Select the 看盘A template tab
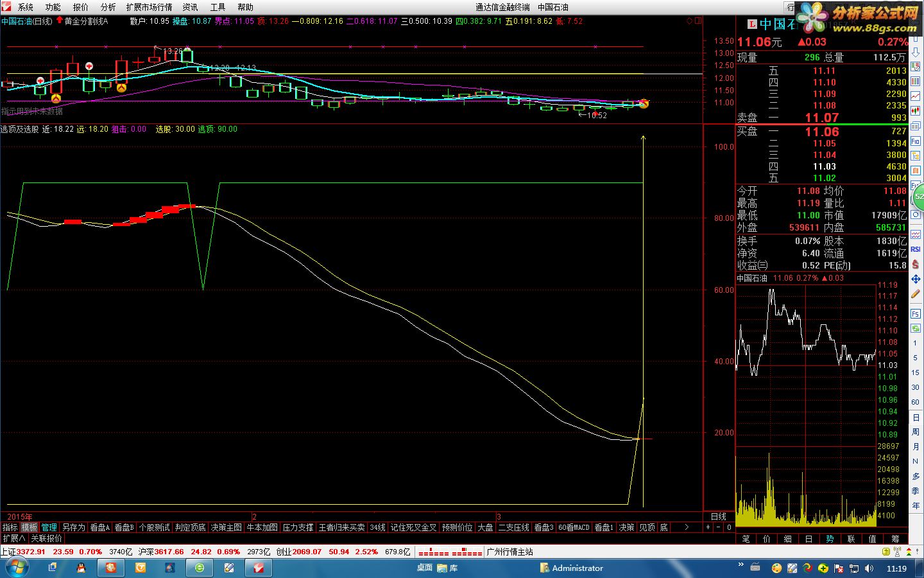The height and width of the screenshot is (578, 924). pos(100,527)
